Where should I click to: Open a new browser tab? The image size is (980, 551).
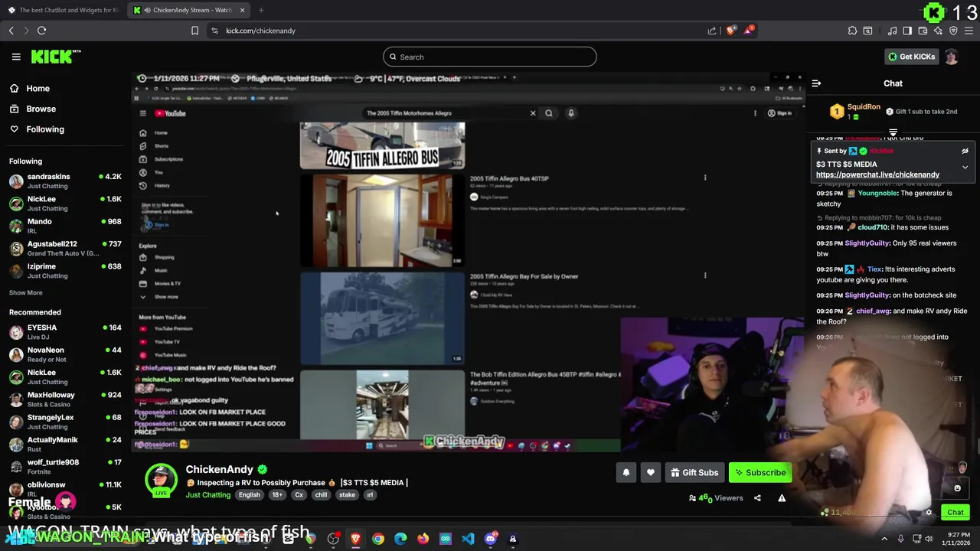(261, 10)
